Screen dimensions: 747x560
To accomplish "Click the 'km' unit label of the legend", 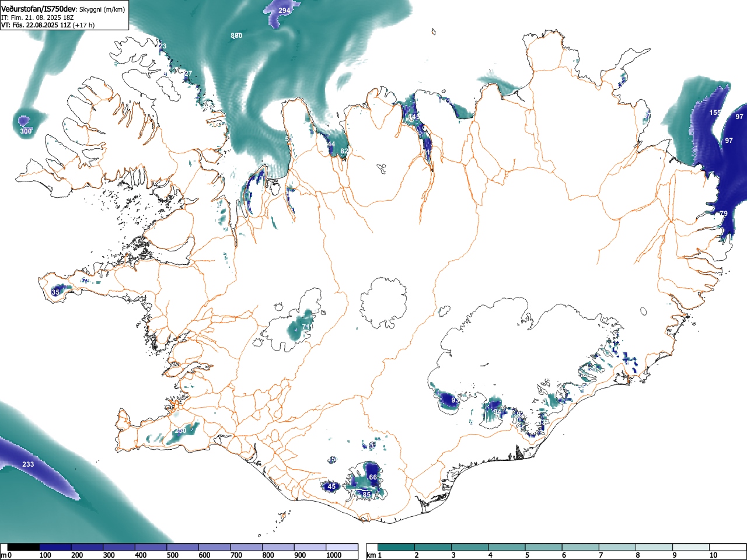I will (371, 555).
